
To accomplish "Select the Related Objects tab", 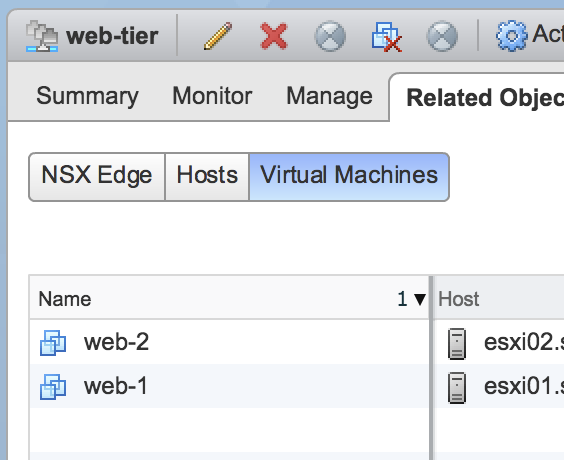I will point(485,98).
